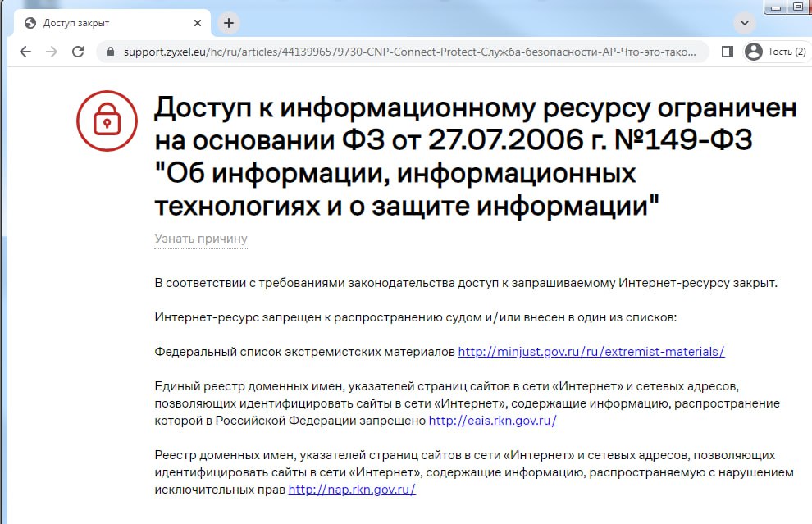This screenshot has height=524, width=812.
Task: Focus the support.zyxel.eu address bar
Action: point(402,52)
